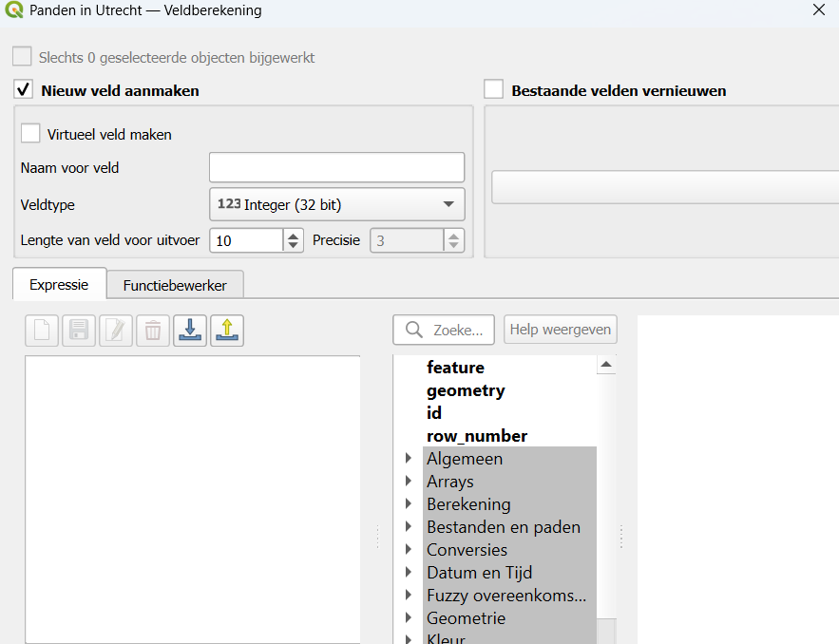
Task: Switch to the Functiebewerker tab
Action: (175, 285)
